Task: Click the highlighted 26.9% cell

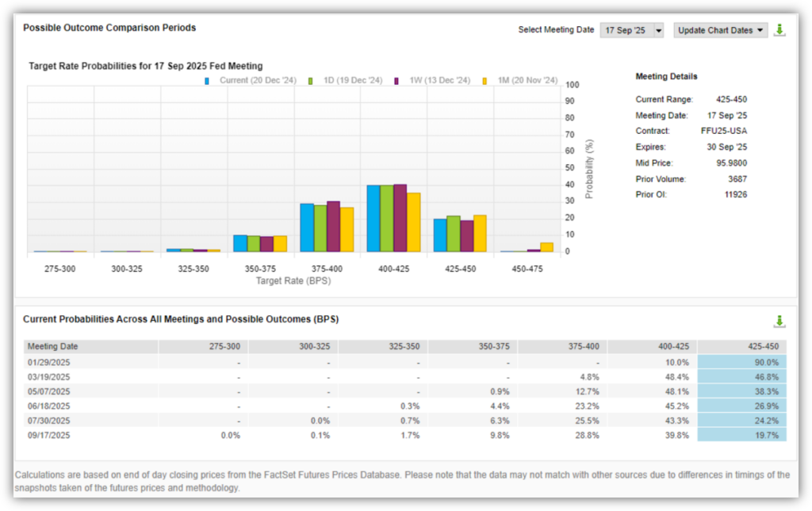Action: coord(742,406)
